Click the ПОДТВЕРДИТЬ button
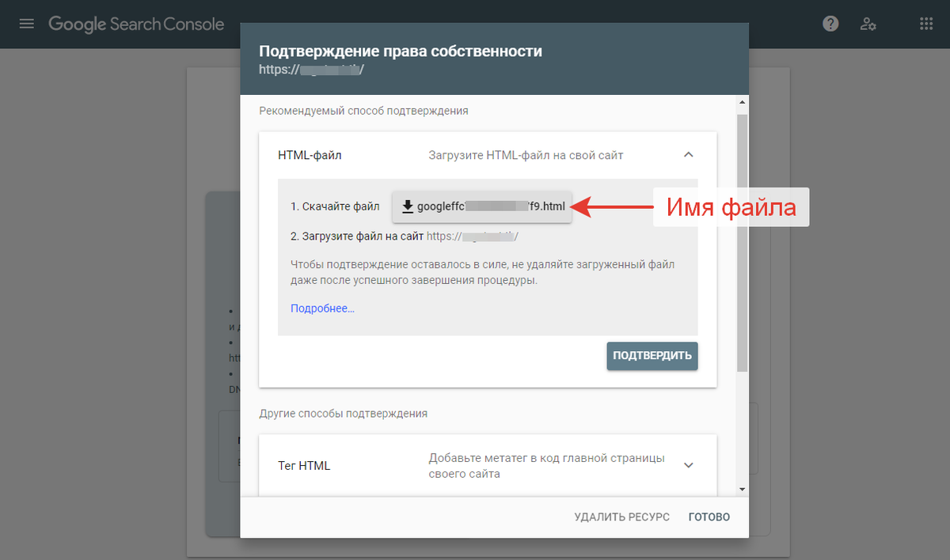 pos(652,356)
